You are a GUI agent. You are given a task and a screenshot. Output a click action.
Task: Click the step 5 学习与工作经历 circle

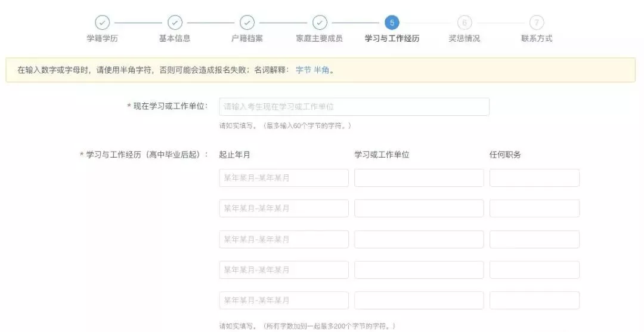coord(392,23)
